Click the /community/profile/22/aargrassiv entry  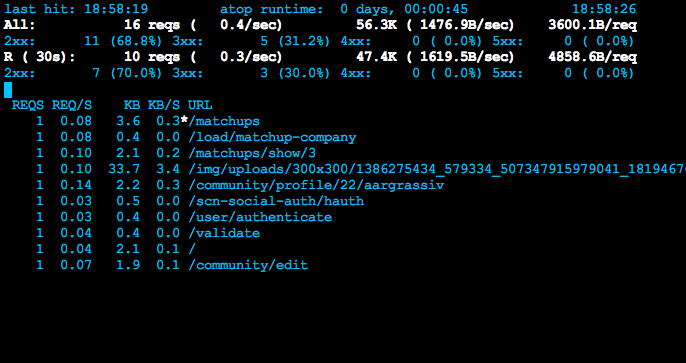pyautogui.click(x=316, y=185)
